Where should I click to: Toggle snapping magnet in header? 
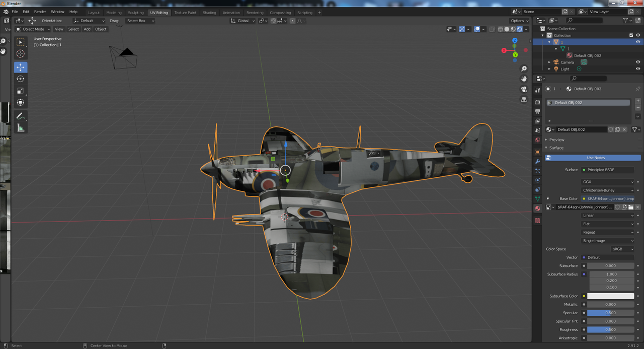point(273,21)
